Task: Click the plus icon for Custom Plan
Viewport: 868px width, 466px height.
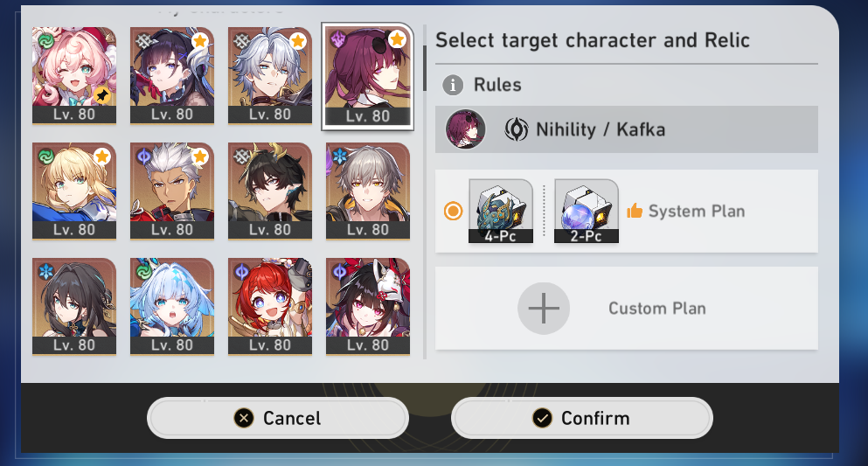Action: coord(544,309)
